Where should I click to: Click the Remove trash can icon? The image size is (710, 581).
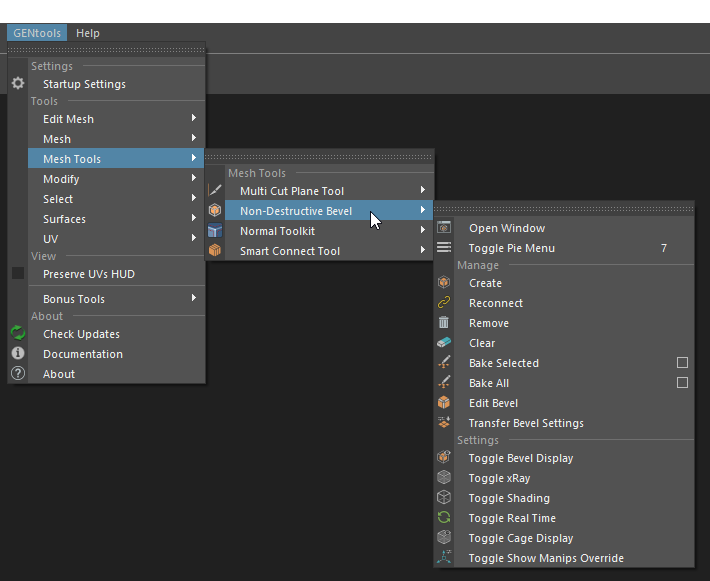point(444,323)
